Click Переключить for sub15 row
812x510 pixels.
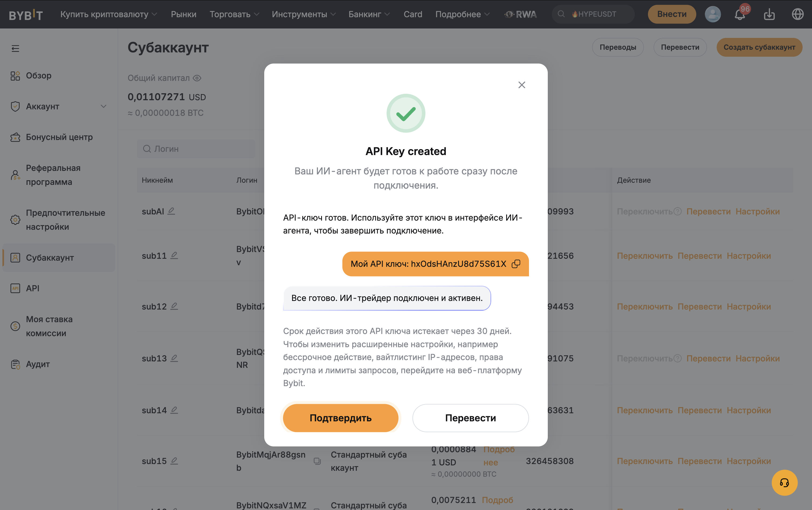(644, 461)
